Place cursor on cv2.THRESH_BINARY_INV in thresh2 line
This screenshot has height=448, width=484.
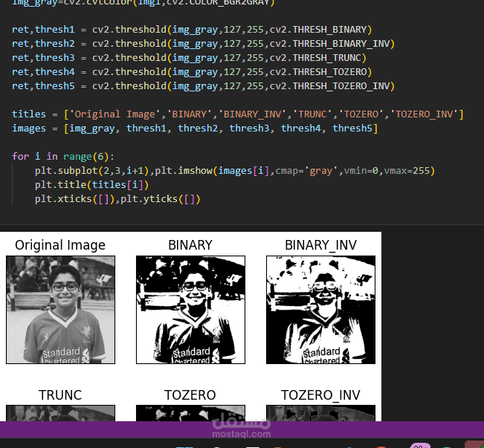pos(329,44)
